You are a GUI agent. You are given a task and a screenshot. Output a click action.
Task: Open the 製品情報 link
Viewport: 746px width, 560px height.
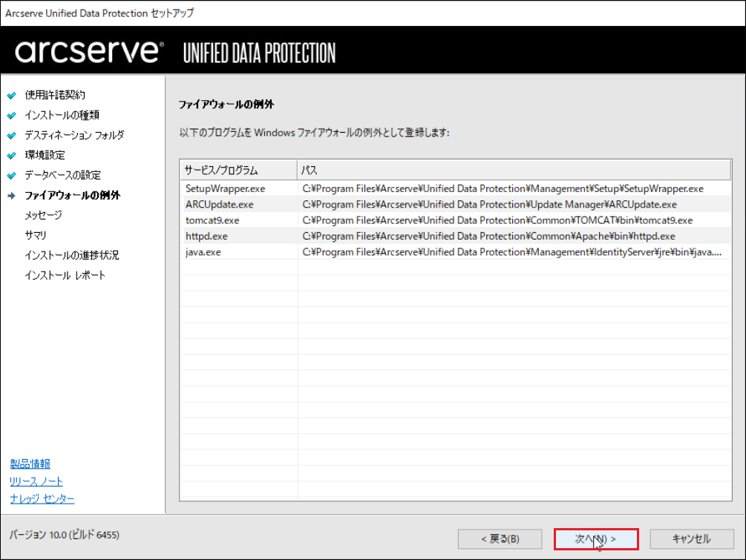[x=30, y=464]
